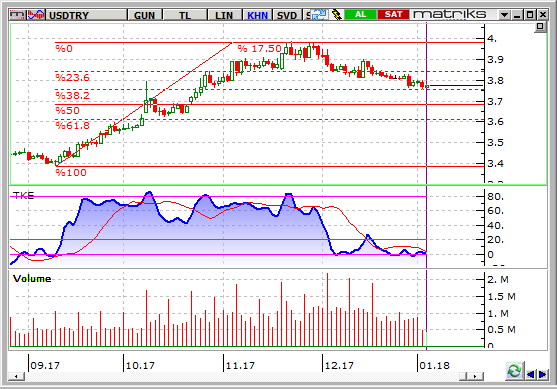Screen dimensions: 557x389
Task: Close the chart window
Action: click(x=543, y=15)
